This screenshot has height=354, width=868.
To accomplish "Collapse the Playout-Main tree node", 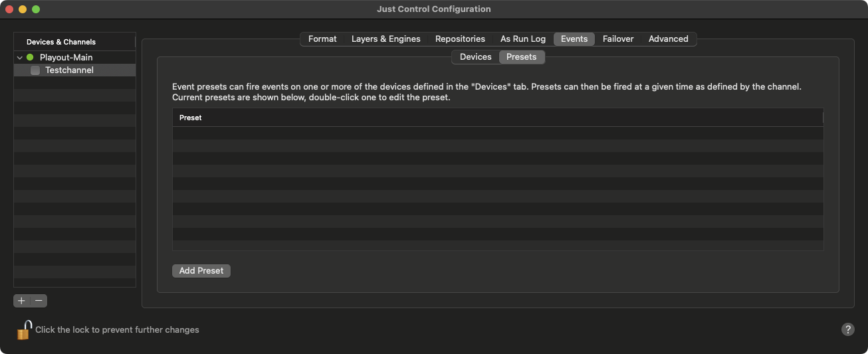I will click(x=20, y=58).
